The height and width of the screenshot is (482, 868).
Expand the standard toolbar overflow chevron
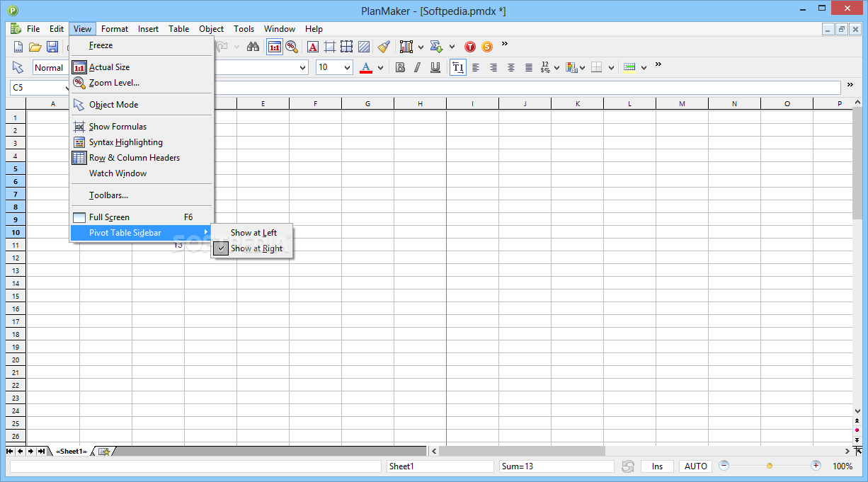click(x=505, y=44)
